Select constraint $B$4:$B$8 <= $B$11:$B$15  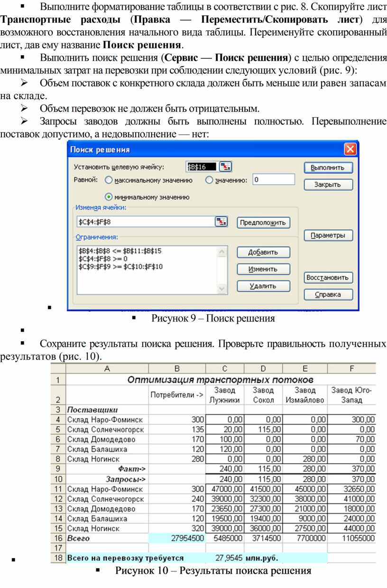click(x=119, y=250)
